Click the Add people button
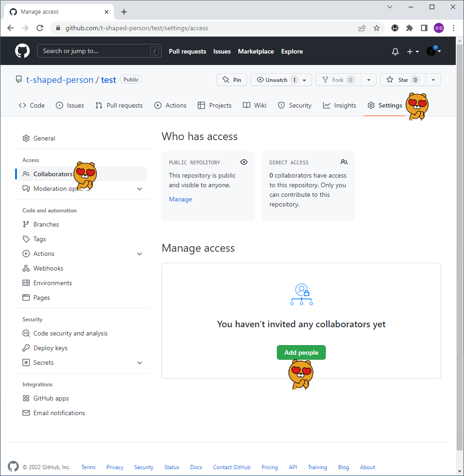 coord(301,352)
